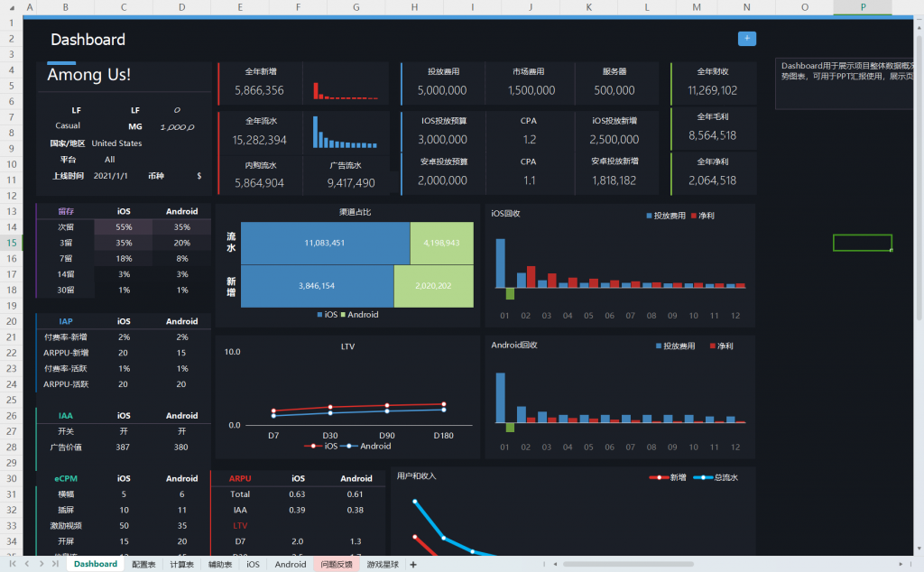Jump to the last sheet tab arrow
The image size is (924, 572).
click(55, 564)
